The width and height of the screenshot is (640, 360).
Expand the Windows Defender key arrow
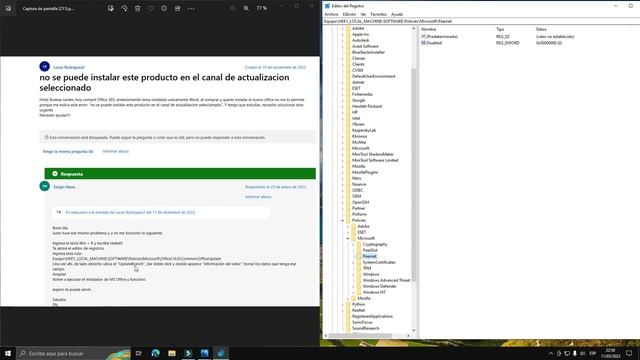pyautogui.click(x=353, y=287)
